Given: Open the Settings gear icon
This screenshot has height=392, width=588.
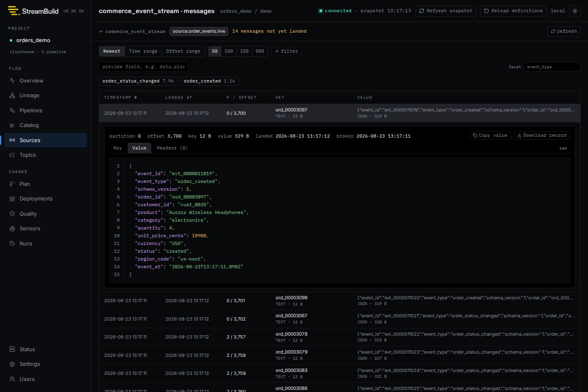Looking at the screenshot, I should click(x=12, y=364).
